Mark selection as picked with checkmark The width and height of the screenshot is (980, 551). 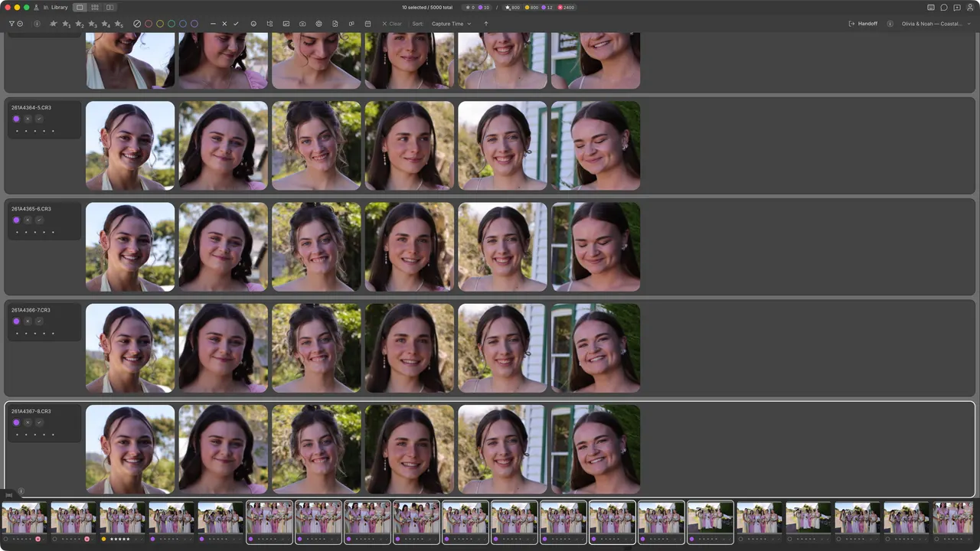tap(236, 24)
